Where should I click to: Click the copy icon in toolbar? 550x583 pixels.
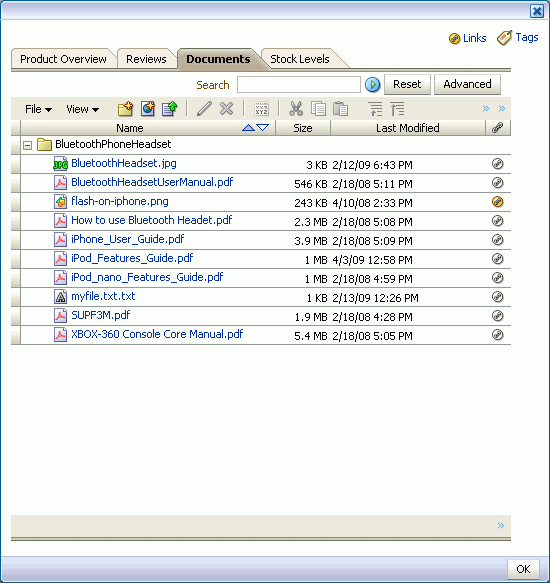[x=318, y=109]
